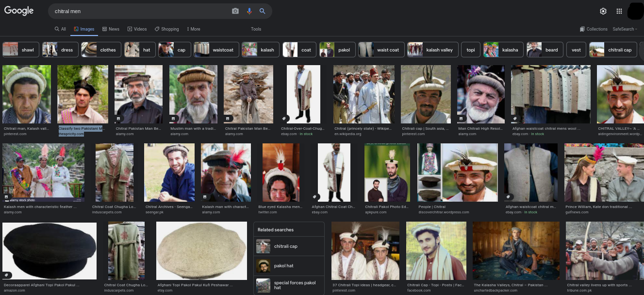The height and width of the screenshot is (295, 644).
Task: Expand the SafeSearch dropdown
Action: 625,29
